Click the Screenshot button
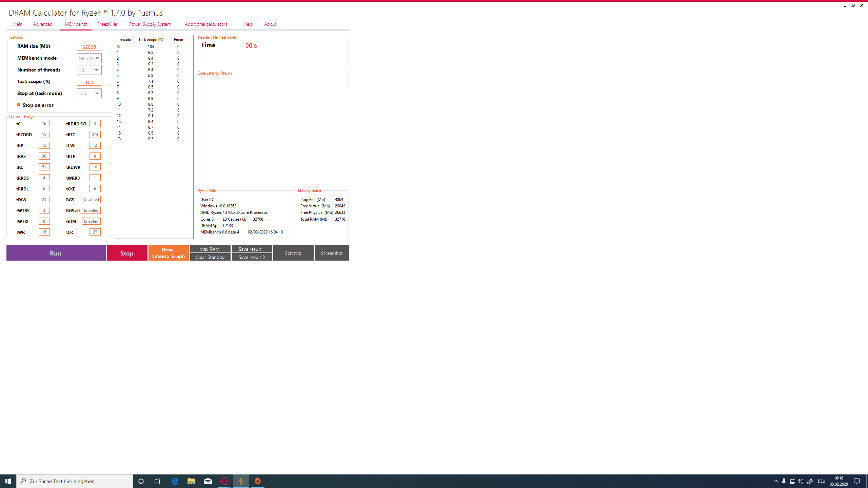868x488 pixels. coord(331,253)
